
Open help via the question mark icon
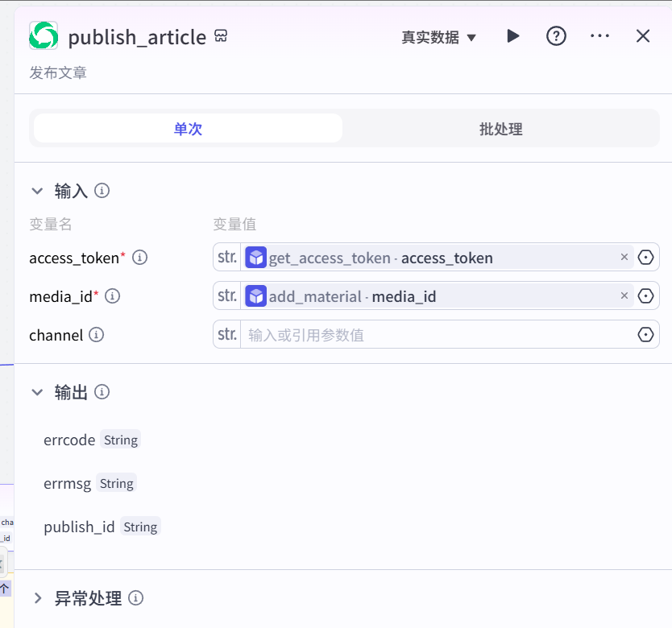(x=556, y=35)
